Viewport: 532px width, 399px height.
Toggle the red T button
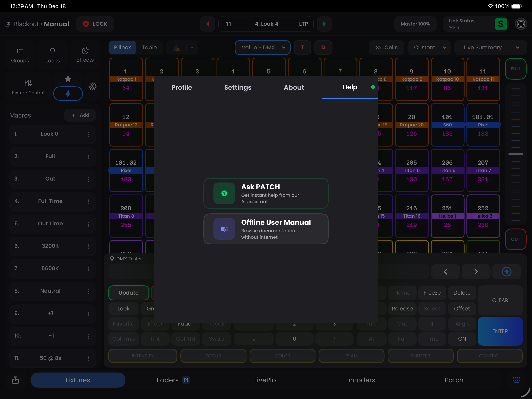pos(302,47)
